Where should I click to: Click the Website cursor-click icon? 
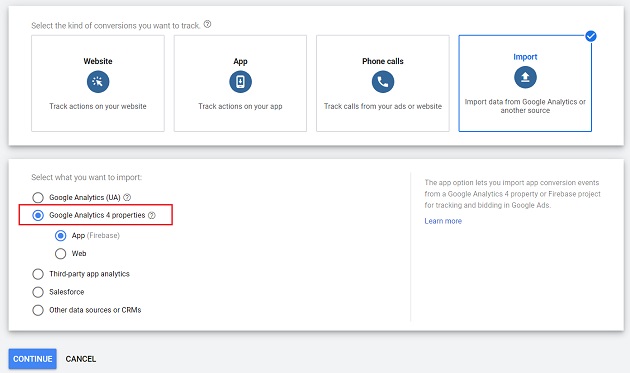point(98,82)
